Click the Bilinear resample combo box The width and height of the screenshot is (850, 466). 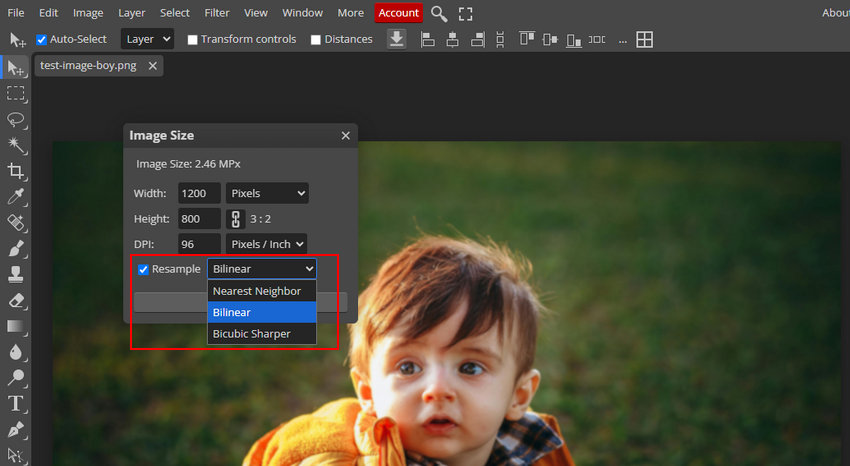(x=262, y=269)
